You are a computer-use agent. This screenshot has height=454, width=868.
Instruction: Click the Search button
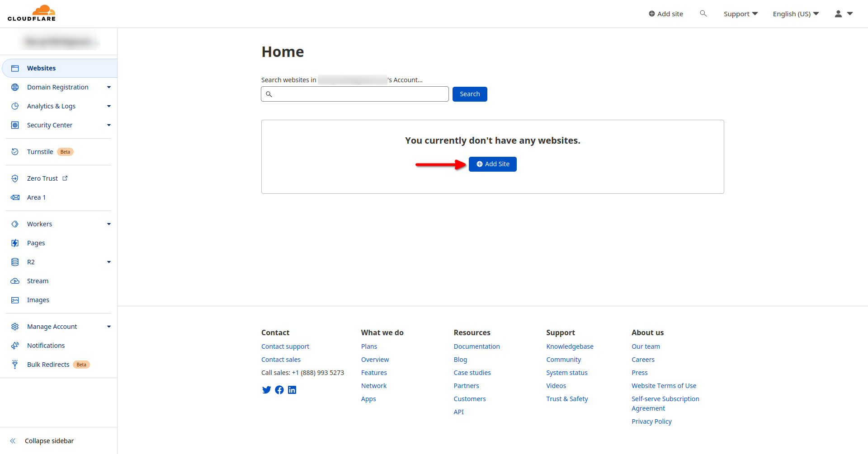click(470, 94)
